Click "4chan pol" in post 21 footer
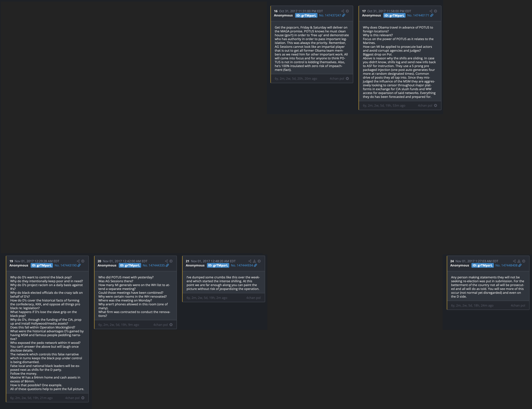This screenshot has width=532, height=409. coord(253,298)
